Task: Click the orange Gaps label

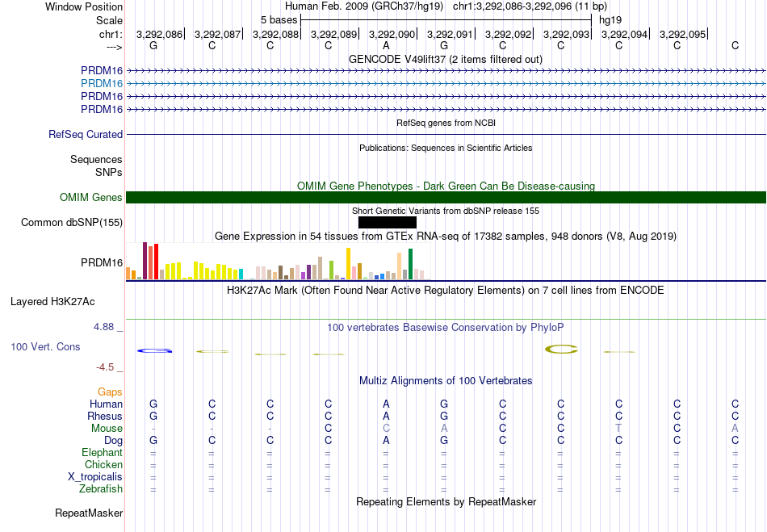Action: pyautogui.click(x=110, y=392)
